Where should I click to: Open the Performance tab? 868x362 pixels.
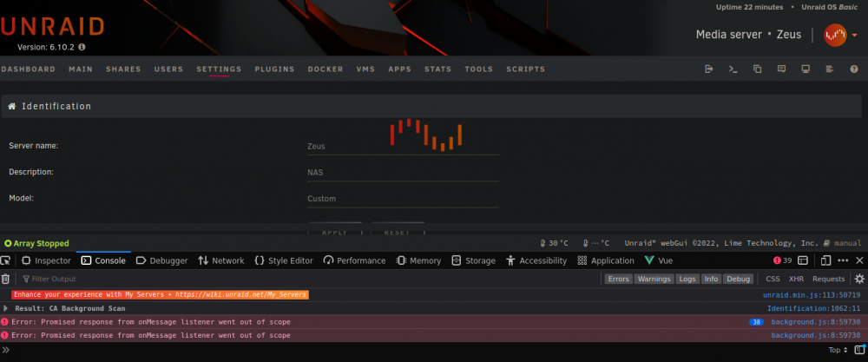354,260
